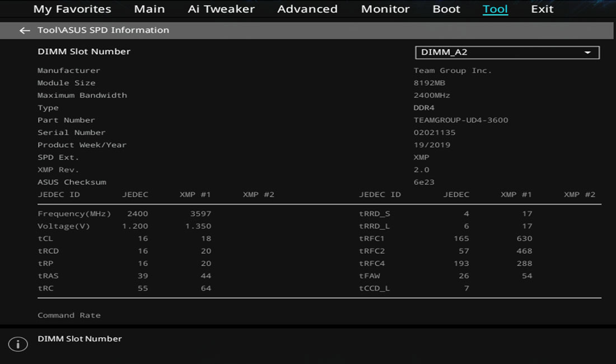The height and width of the screenshot is (364, 616).
Task: Click the tCCD_L row label
Action: [375, 288]
